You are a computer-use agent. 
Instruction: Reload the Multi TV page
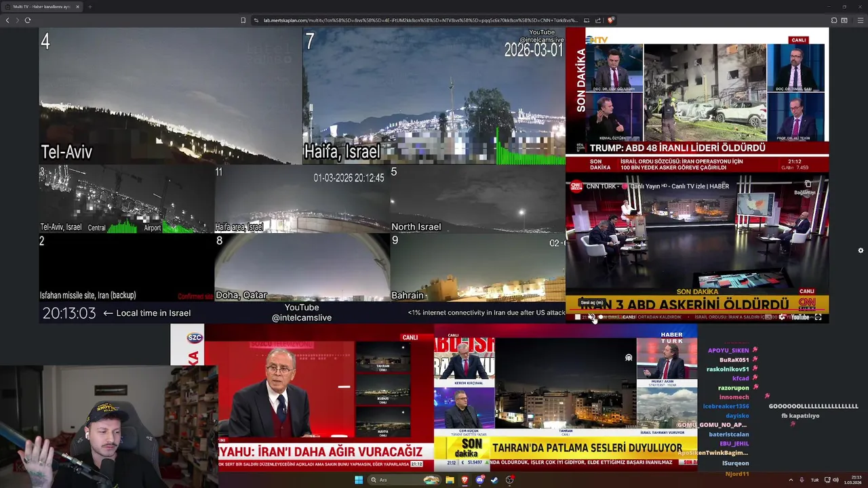[27, 20]
